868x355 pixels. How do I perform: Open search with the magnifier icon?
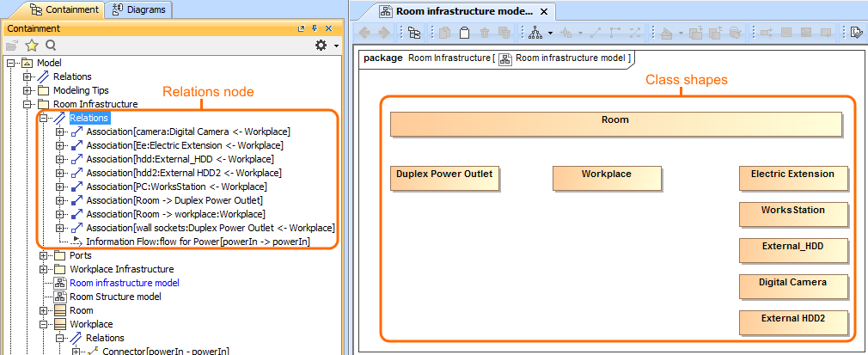coord(51,46)
